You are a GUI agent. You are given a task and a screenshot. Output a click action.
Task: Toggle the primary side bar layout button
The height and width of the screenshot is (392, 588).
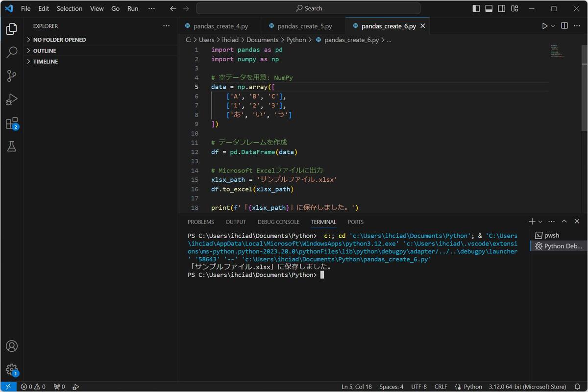pyautogui.click(x=476, y=8)
